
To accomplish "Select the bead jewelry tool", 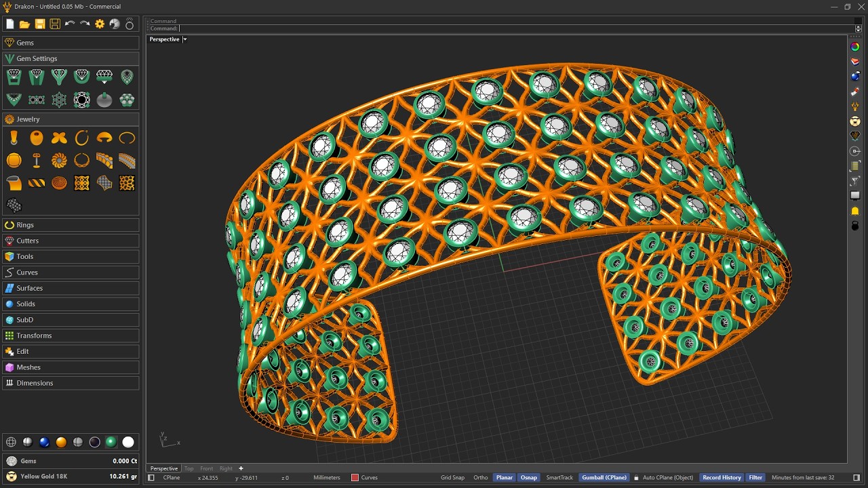I will (37, 138).
